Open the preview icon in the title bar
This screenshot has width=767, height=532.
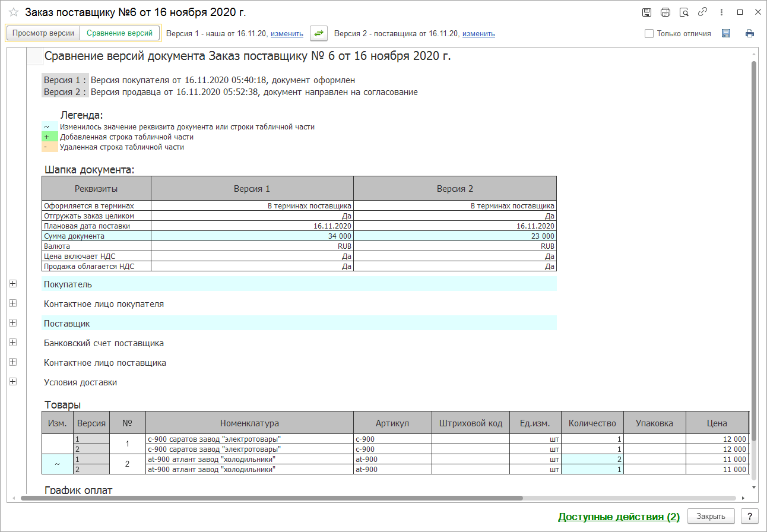[x=684, y=12]
